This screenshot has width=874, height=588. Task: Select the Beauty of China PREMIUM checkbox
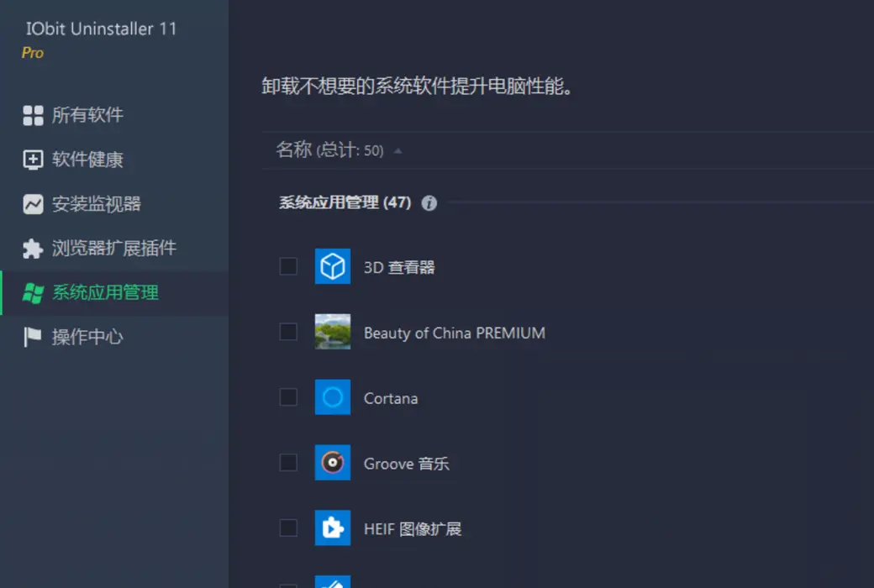click(288, 332)
